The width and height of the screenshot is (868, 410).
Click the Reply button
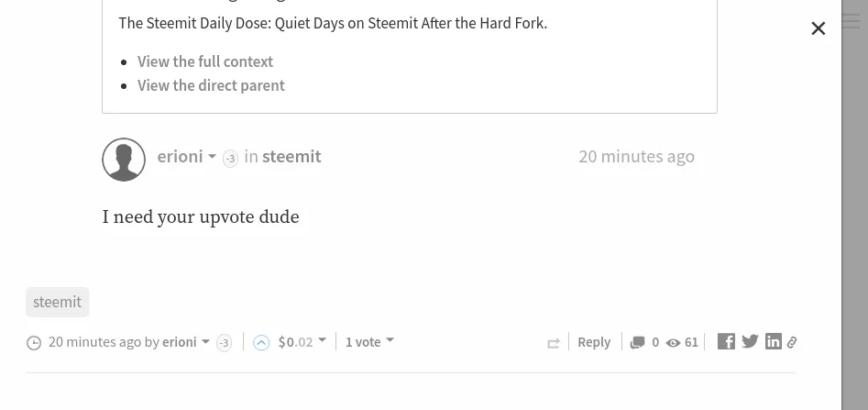[594, 342]
